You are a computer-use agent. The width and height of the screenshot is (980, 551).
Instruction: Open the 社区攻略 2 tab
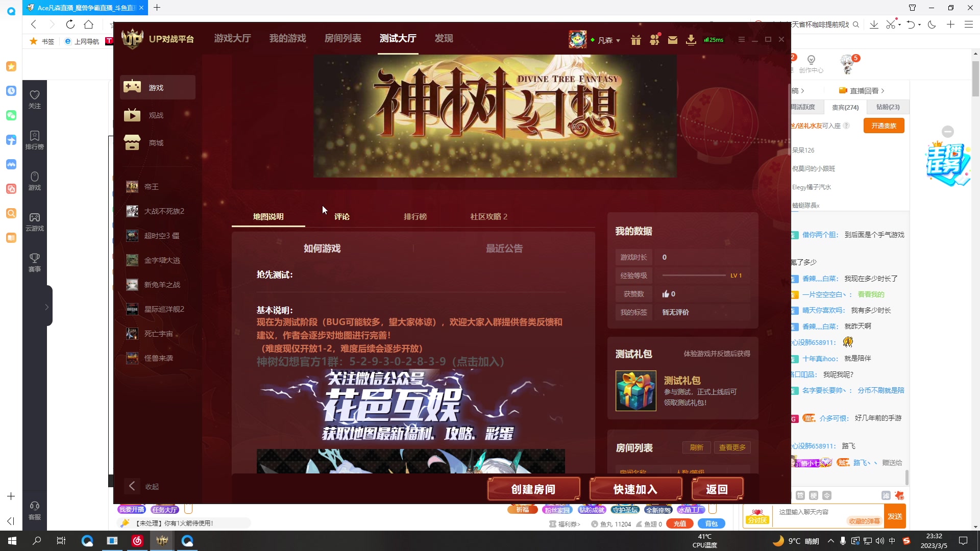coord(488,217)
